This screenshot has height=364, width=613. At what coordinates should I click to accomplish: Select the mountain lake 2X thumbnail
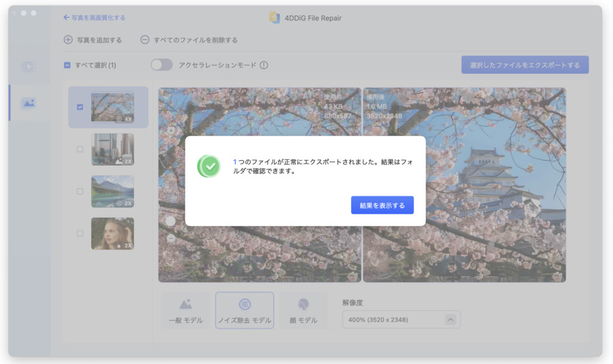tap(113, 191)
